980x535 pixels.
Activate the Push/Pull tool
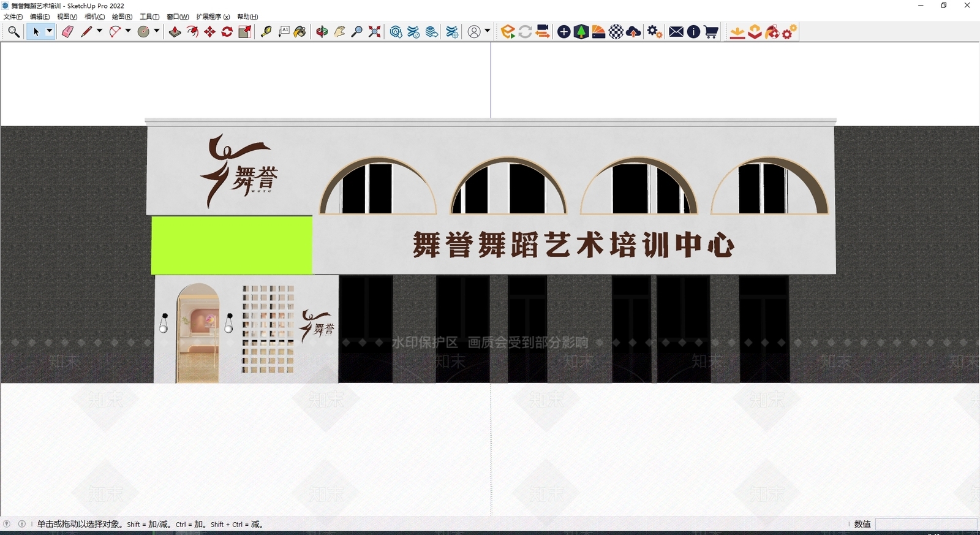coord(175,32)
